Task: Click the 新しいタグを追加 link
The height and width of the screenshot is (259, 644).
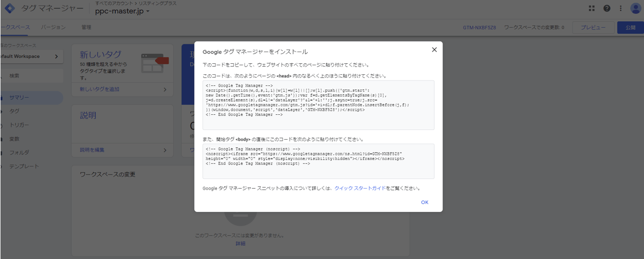Action: pyautogui.click(x=100, y=90)
